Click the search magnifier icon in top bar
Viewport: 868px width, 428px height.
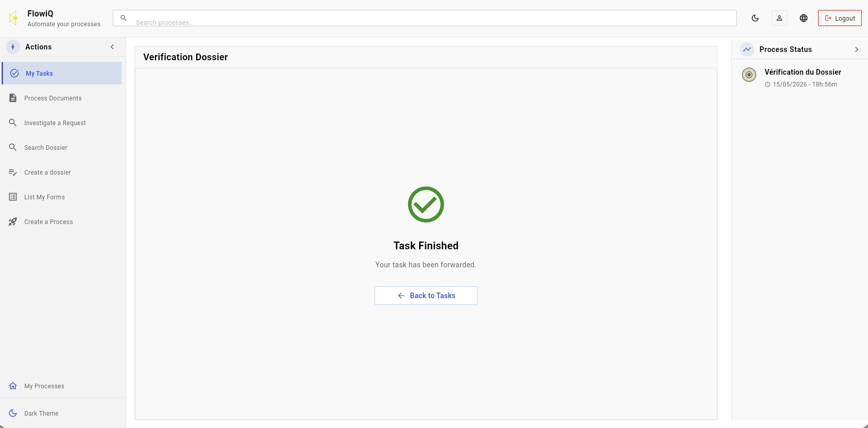[x=124, y=18]
